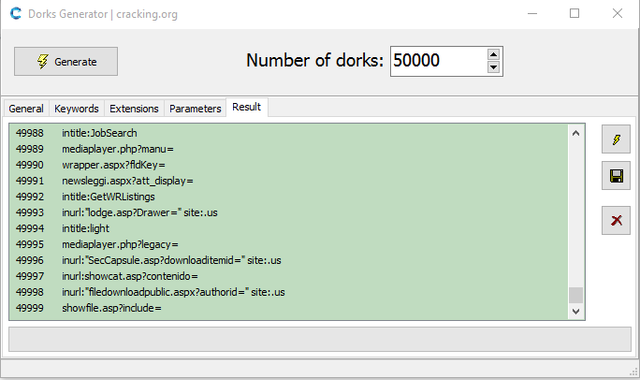
Task: Increase number of dorks with up arrow
Action: tap(493, 55)
